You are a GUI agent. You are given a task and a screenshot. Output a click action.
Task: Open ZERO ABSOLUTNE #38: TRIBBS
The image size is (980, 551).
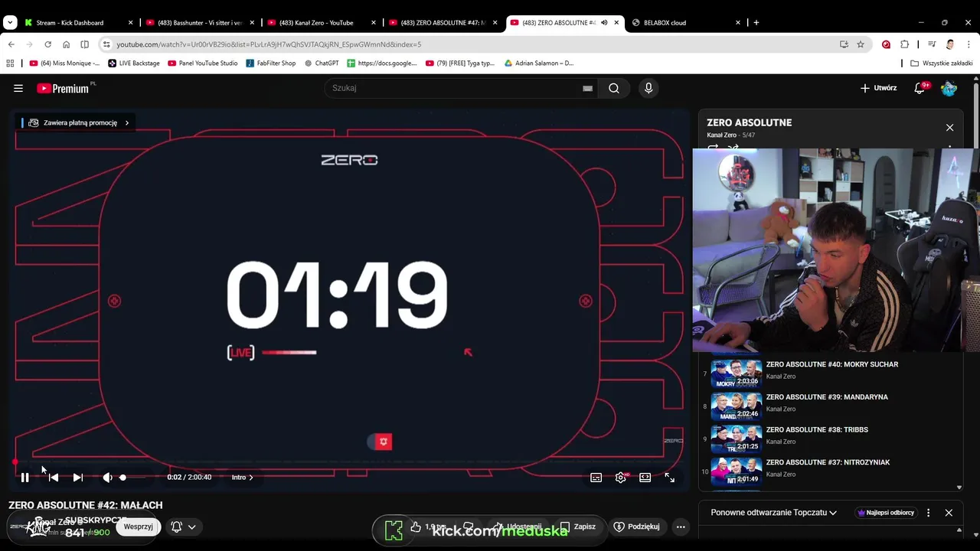point(817,430)
